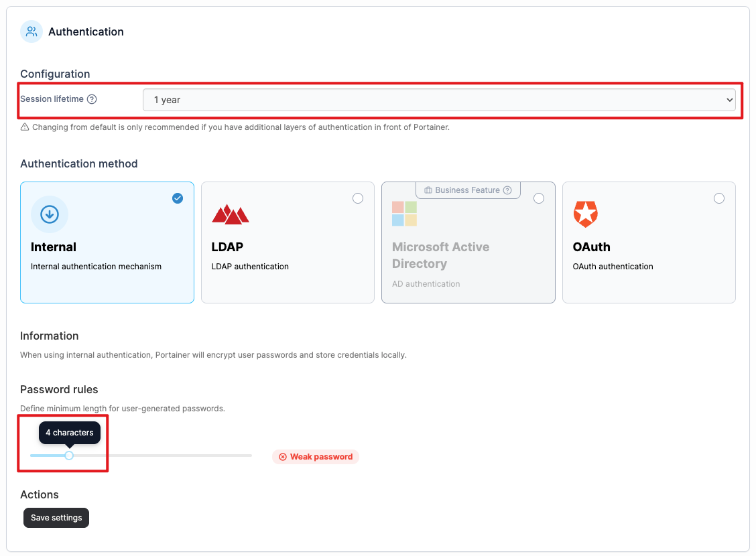
Task: Click the Internal download arrow icon
Action: tap(50, 214)
